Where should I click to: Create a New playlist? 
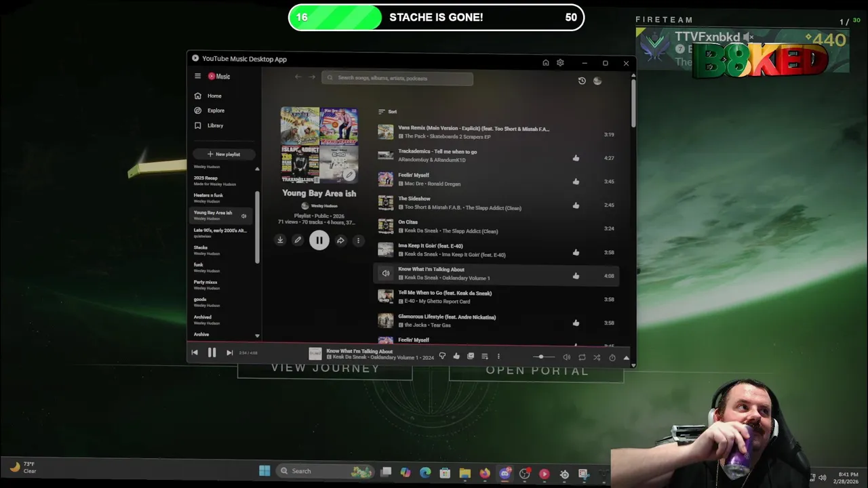point(224,154)
